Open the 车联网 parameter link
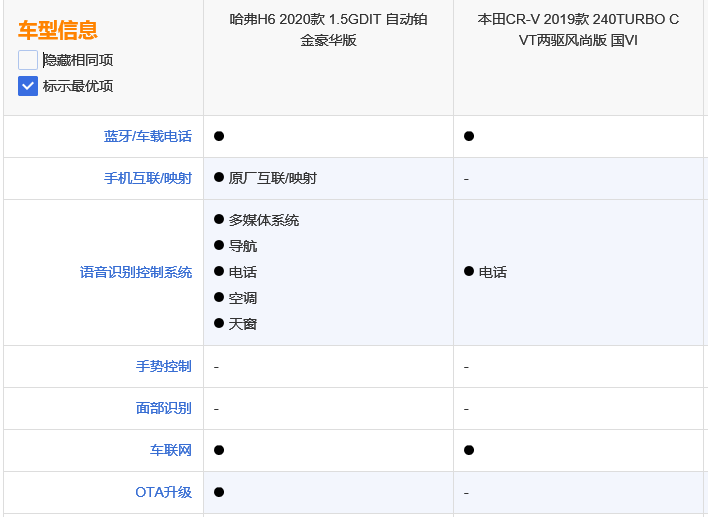This screenshot has height=517, width=708. [171, 450]
